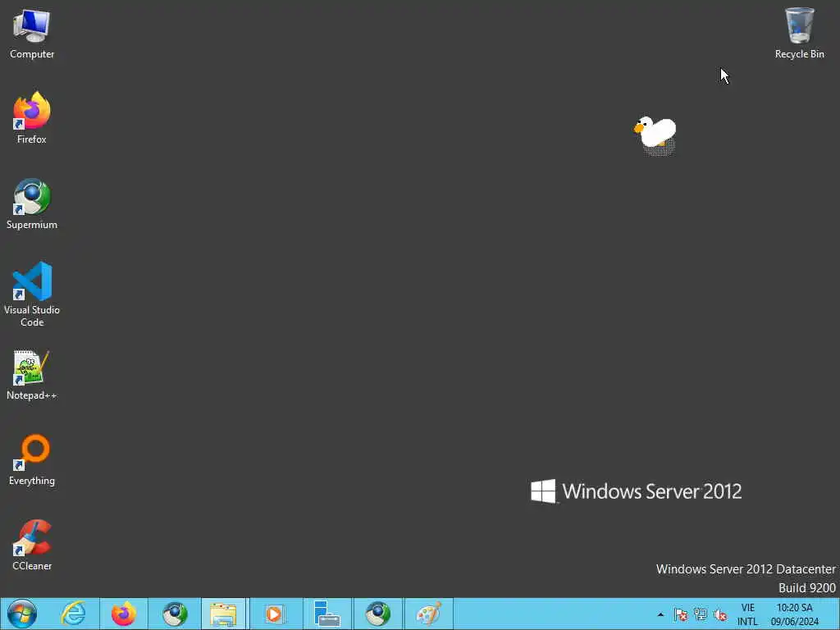The width and height of the screenshot is (840, 630).
Task: Click the network status tray icon
Action: (x=701, y=615)
